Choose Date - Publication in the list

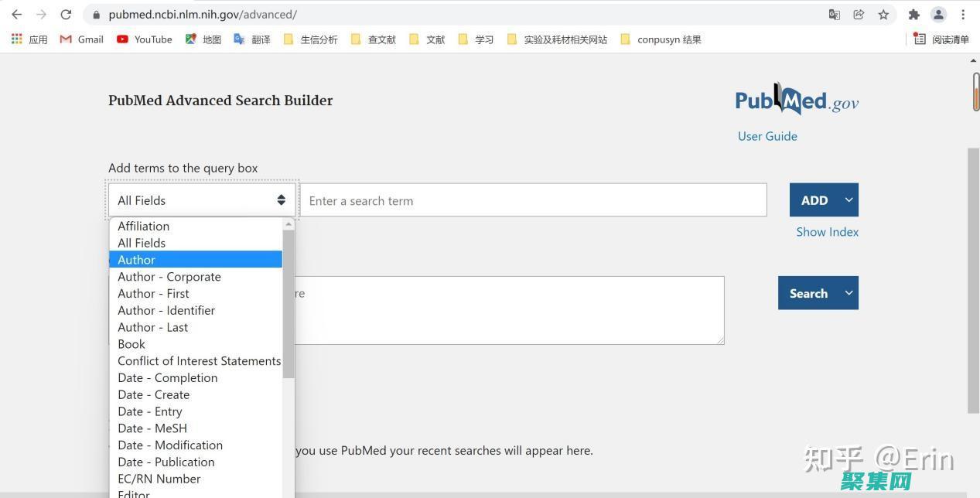point(166,462)
